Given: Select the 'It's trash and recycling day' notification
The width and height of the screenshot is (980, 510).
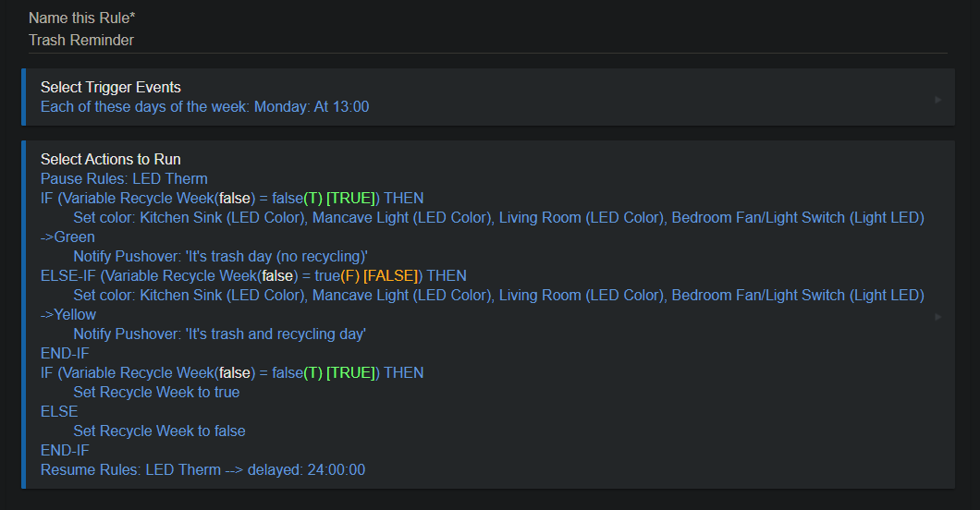Looking at the screenshot, I should (x=219, y=334).
